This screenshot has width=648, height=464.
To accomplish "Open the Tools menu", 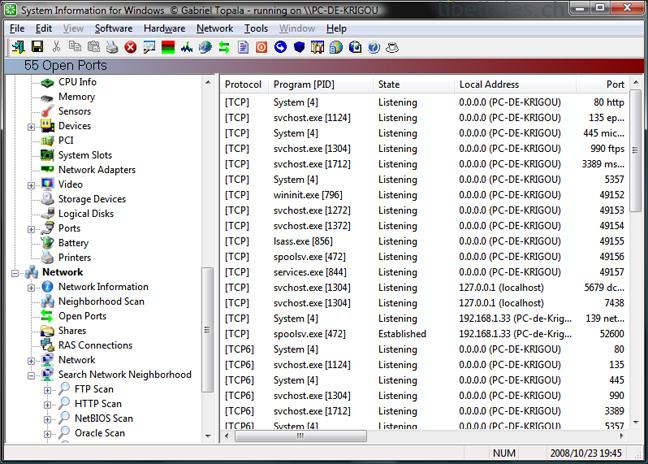I will (256, 29).
